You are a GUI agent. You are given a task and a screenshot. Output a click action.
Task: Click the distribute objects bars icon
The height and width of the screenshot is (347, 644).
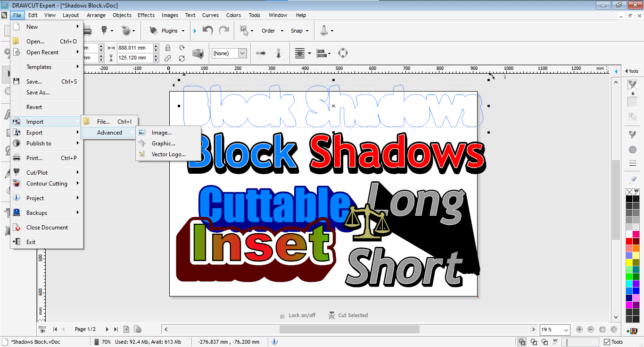(322, 53)
